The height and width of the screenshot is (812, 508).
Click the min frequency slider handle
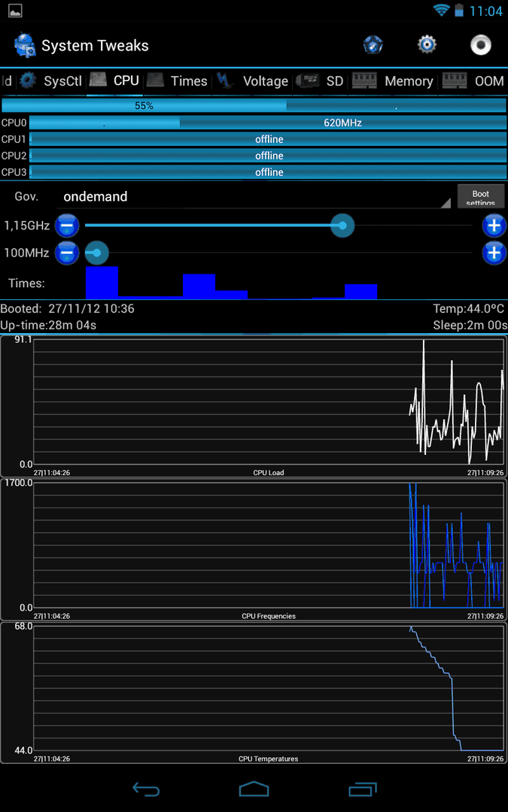point(96,253)
